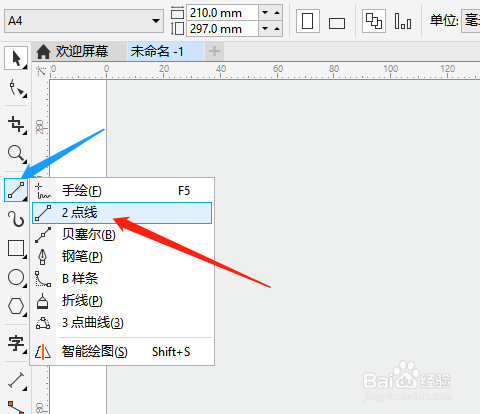Activate the Zoom magnifier tool
This screenshot has width=480, height=414.
pos(17,154)
